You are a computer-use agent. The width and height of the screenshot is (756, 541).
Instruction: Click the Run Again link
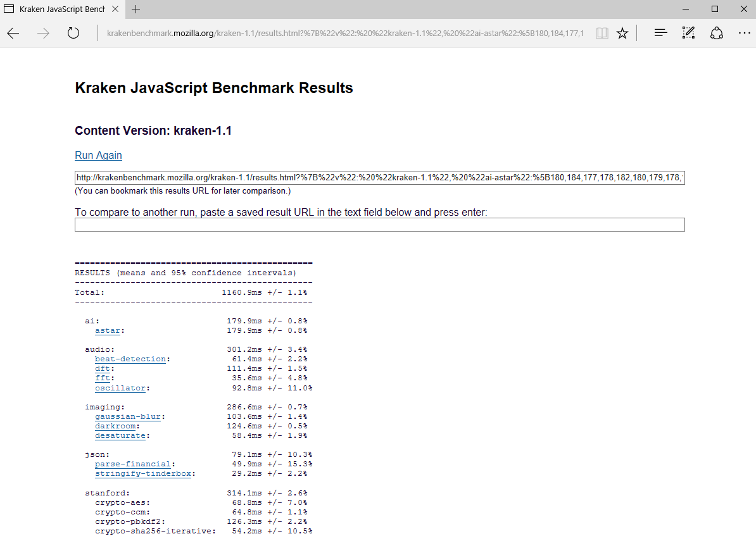(x=98, y=155)
